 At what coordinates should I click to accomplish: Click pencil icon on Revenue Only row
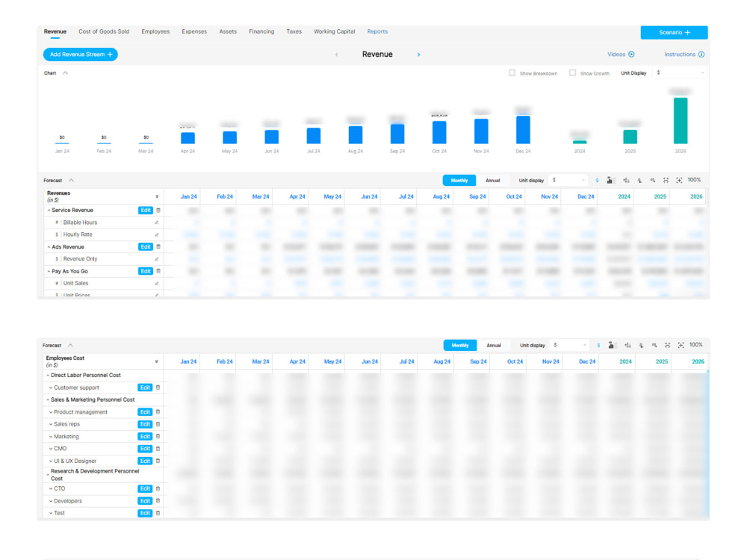pos(156,259)
